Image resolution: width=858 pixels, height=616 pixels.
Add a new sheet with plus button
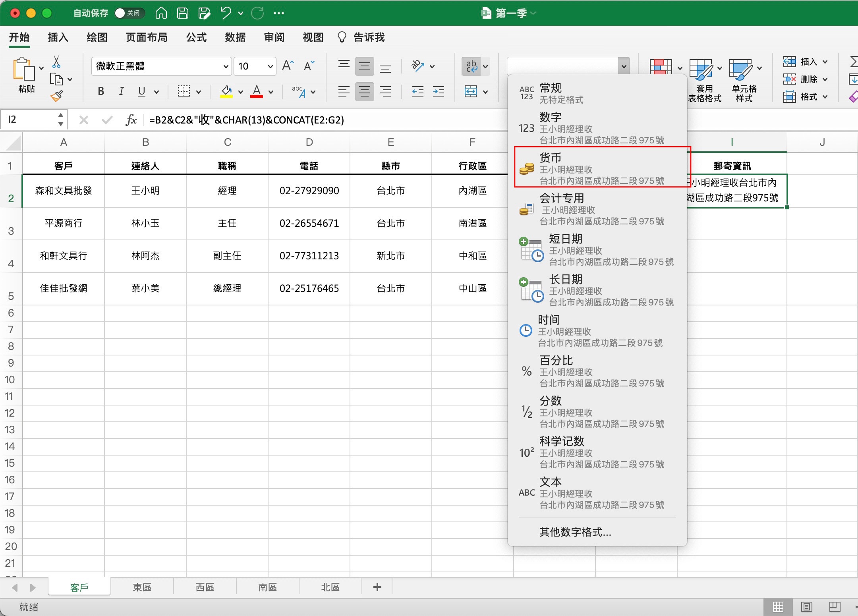[377, 587]
